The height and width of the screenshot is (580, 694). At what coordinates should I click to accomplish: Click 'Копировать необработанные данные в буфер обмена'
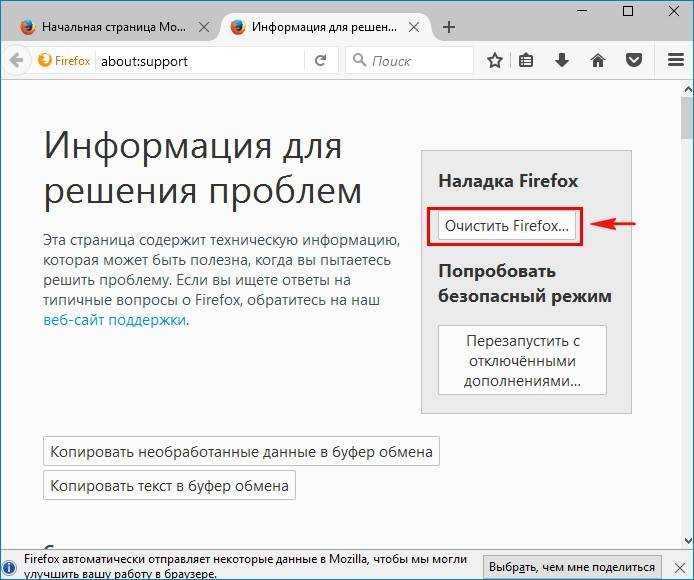tap(241, 451)
